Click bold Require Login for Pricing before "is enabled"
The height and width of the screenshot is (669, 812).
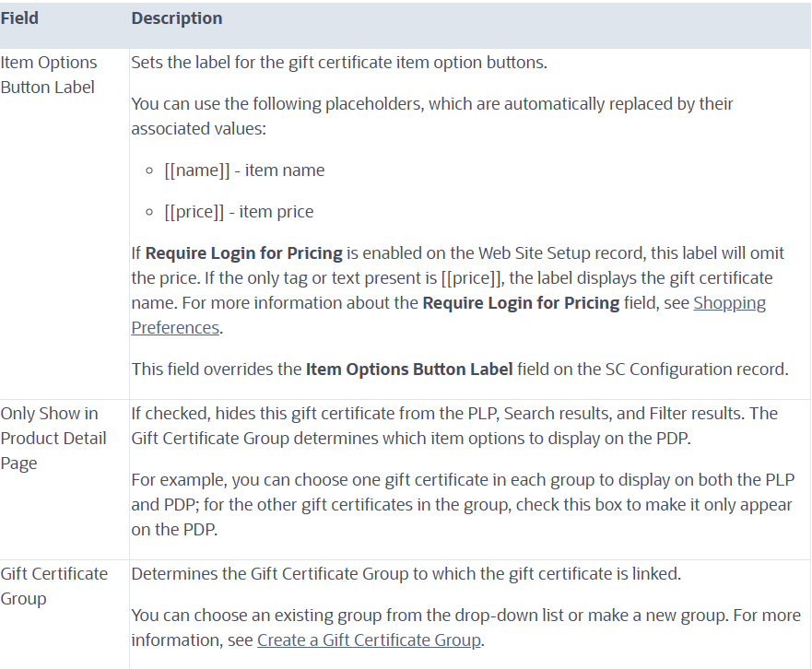coord(243,253)
